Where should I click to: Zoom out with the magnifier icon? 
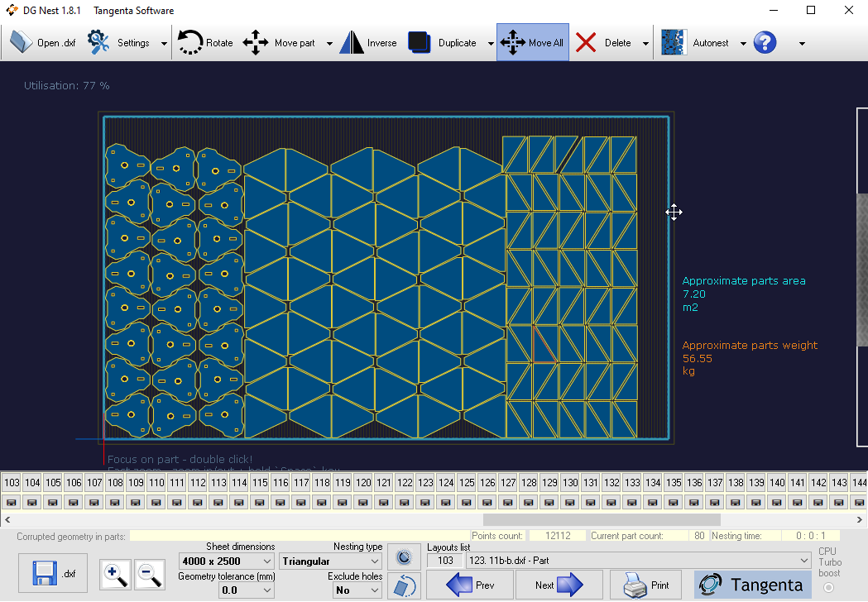pyautogui.click(x=149, y=576)
